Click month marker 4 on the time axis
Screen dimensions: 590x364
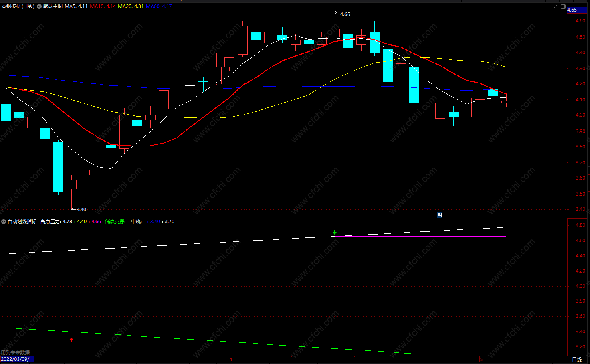point(231,359)
